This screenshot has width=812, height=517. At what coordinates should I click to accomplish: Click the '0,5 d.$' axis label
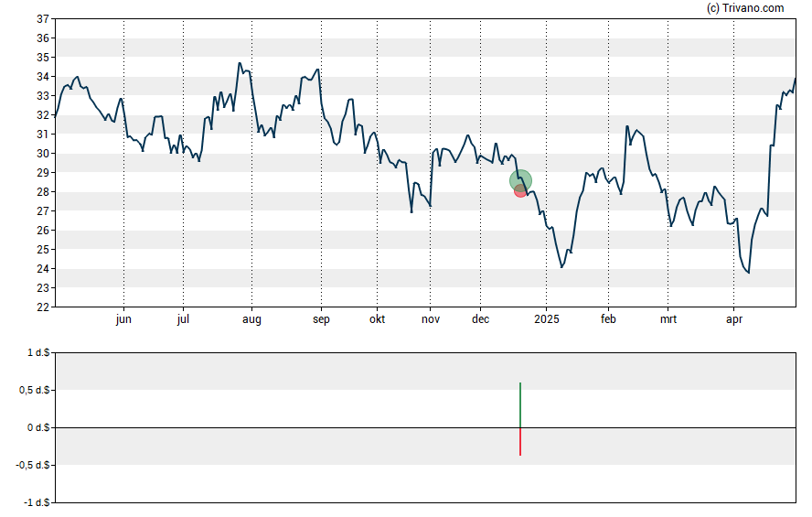34,390
